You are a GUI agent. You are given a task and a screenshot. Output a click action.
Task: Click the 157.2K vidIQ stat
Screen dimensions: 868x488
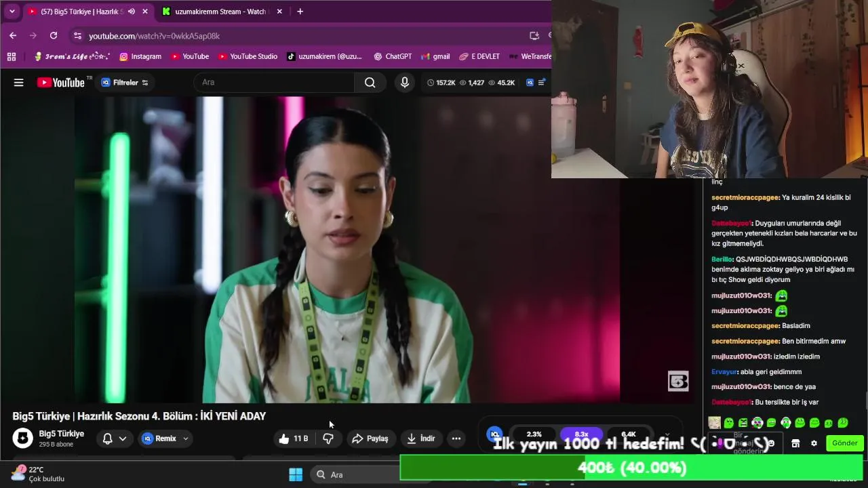[x=441, y=83]
